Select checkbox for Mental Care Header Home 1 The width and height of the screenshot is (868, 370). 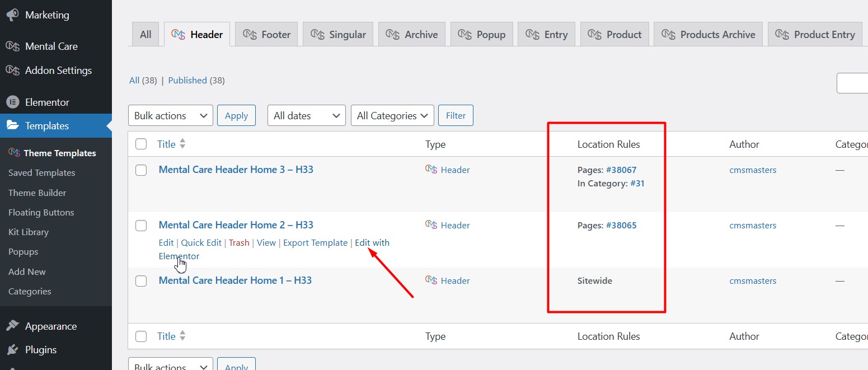point(141,280)
